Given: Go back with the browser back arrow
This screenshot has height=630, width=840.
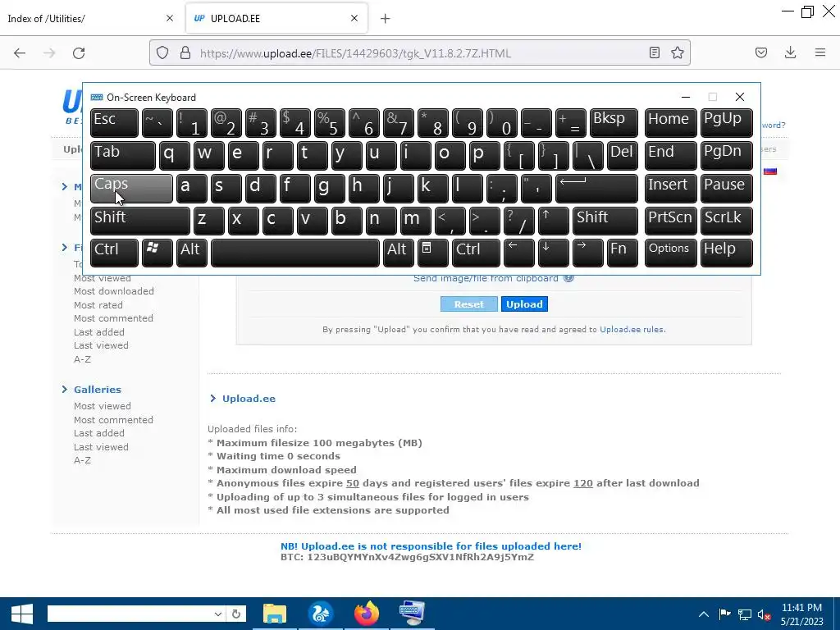Looking at the screenshot, I should point(20,52).
